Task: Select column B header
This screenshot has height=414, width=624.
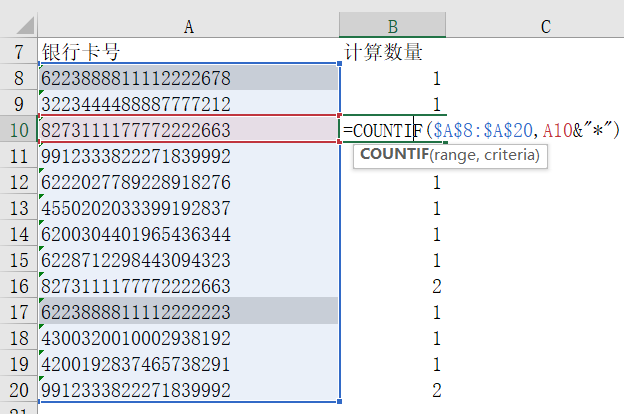Action: pyautogui.click(x=392, y=26)
